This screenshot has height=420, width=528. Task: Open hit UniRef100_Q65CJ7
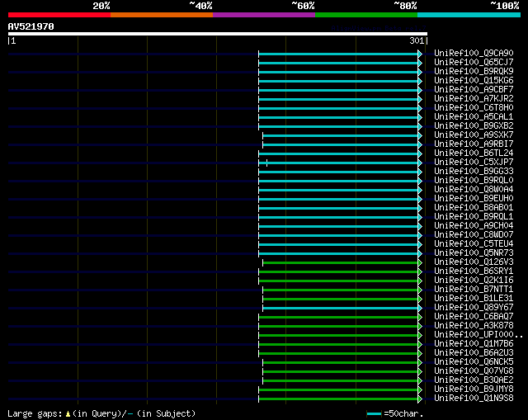tap(474, 63)
